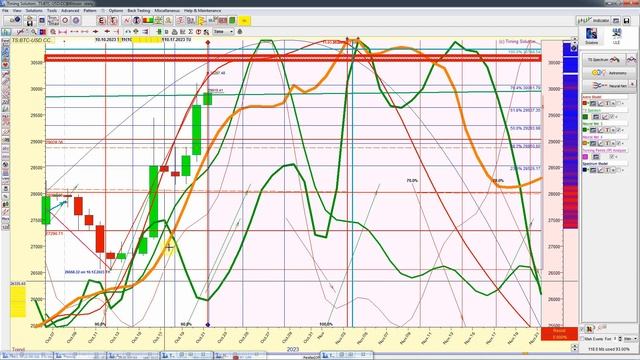Image resolution: width=640 pixels, height=360 pixels.
Task: Open the Solutions menu
Action: click(x=34, y=10)
